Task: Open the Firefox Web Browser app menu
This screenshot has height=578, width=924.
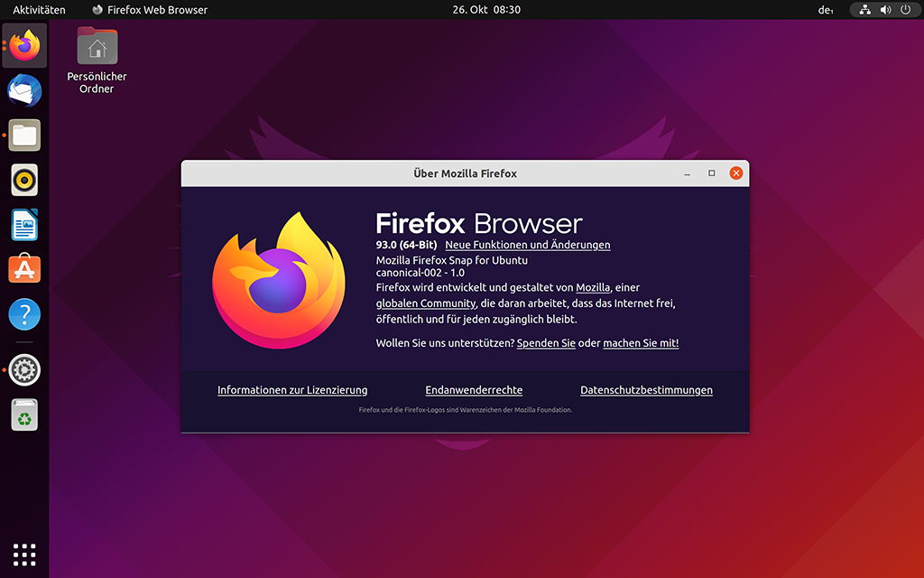Action: click(150, 9)
